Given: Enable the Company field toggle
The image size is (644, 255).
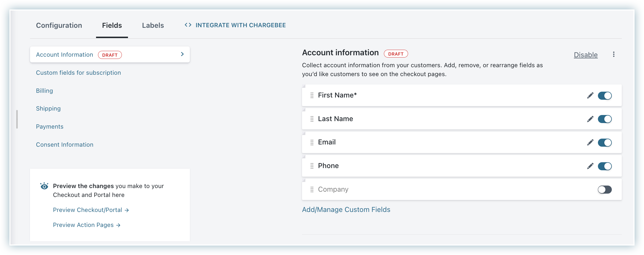Looking at the screenshot, I should [605, 190].
